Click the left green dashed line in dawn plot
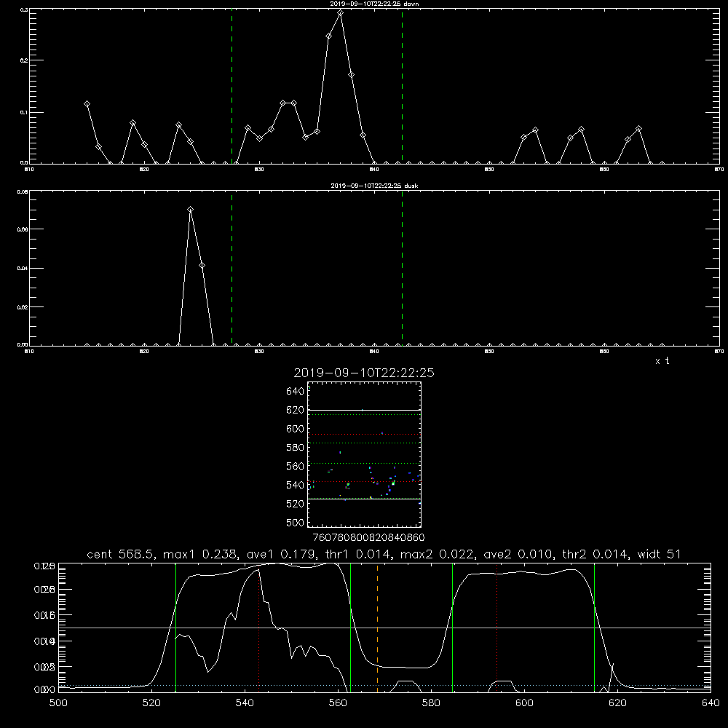Image resolution: width=728 pixels, height=728 pixels. point(232,87)
